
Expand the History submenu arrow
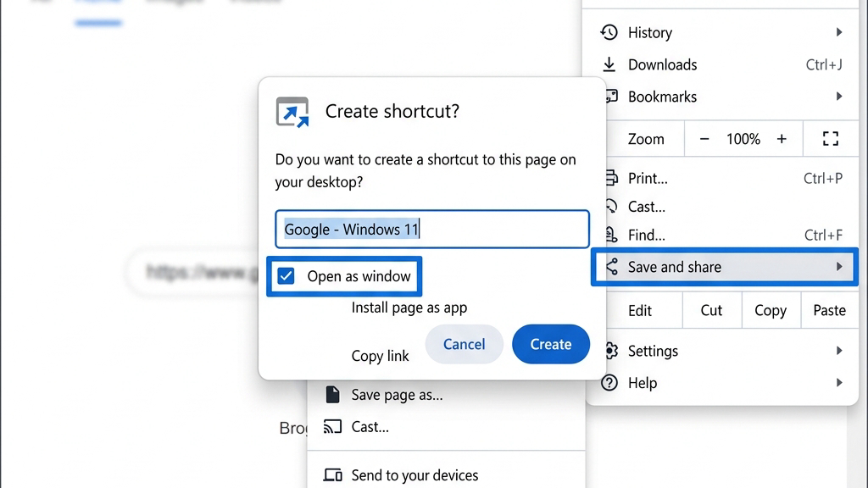pyautogui.click(x=839, y=32)
